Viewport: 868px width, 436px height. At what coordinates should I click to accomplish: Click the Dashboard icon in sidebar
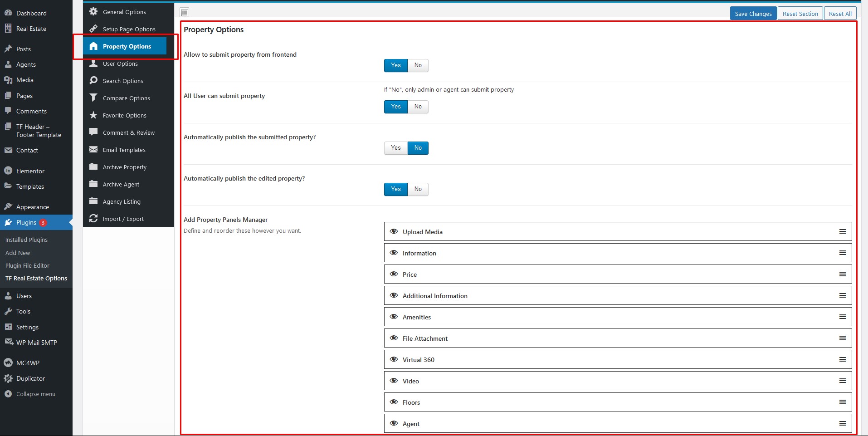tap(8, 13)
